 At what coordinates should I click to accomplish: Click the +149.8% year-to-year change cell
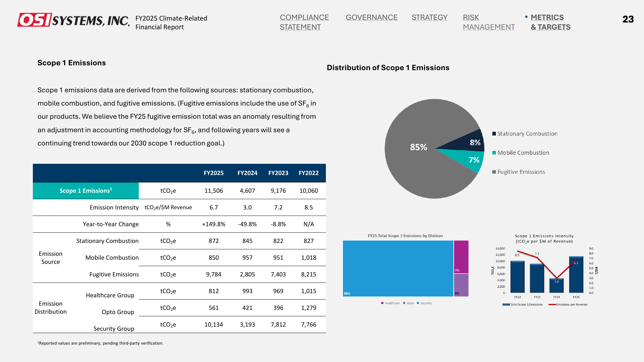[x=213, y=224]
